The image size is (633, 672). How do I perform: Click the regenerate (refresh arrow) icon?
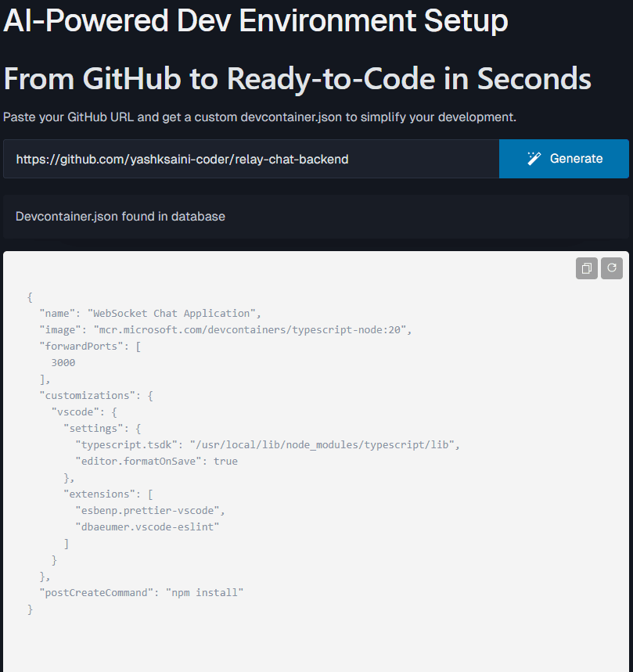click(612, 268)
